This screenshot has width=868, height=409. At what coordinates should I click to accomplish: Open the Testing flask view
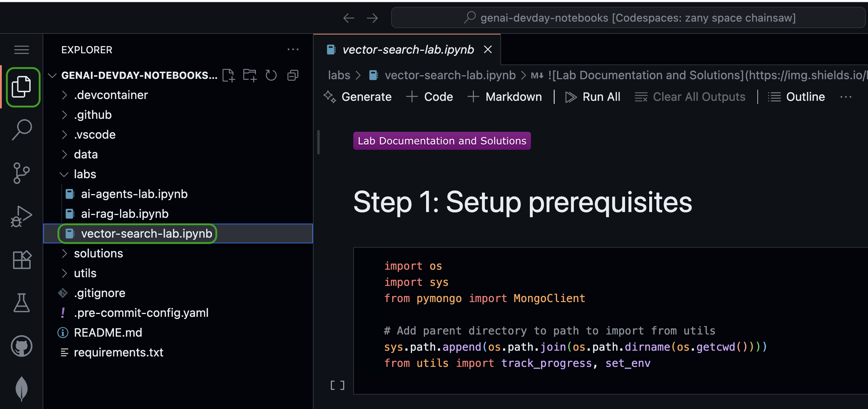(x=22, y=303)
